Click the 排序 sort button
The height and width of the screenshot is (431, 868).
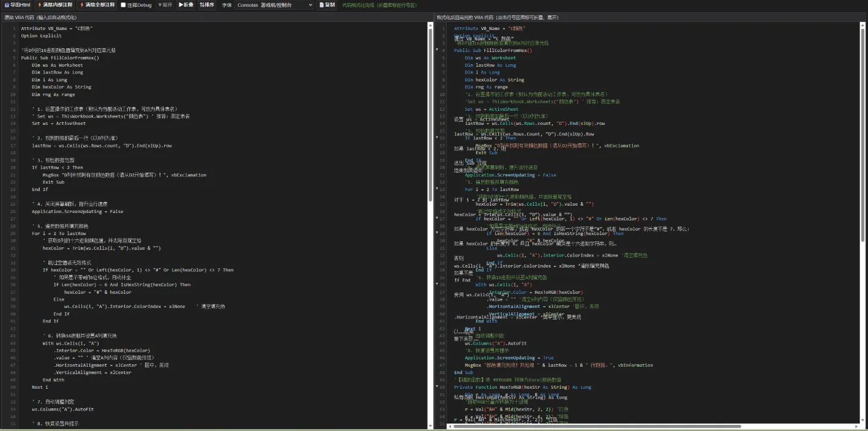tap(207, 5)
